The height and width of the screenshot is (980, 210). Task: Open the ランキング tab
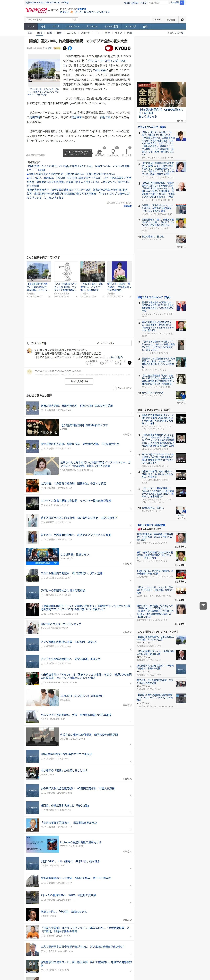click(x=130, y=27)
